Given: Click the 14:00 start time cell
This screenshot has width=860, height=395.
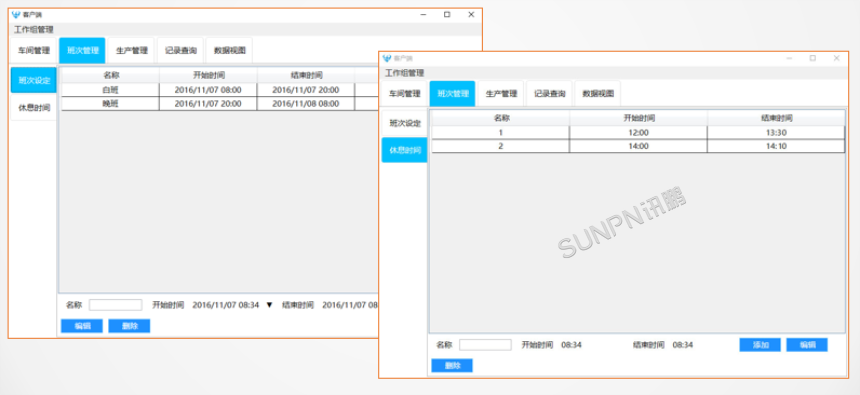Looking at the screenshot, I should 638,146.
